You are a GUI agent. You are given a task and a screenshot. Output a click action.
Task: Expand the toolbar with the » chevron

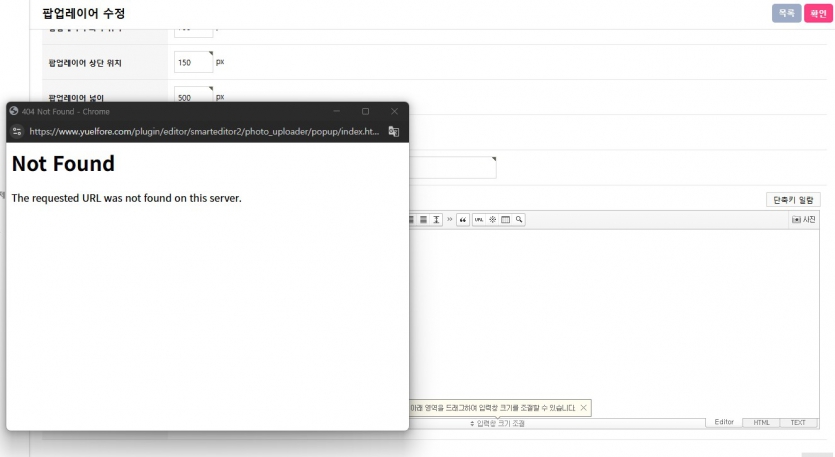tap(450, 219)
